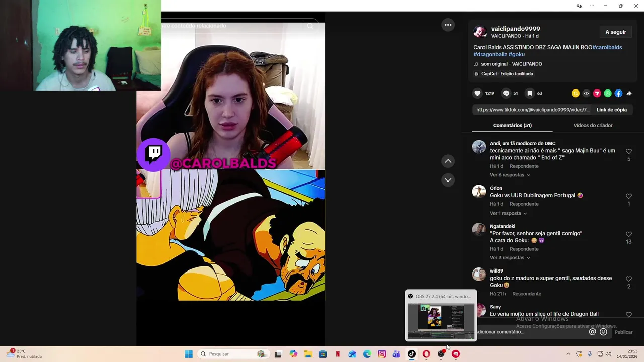This screenshot has width=644, height=362.
Task: Expand 'Ver 6 respostas' under Andi's comment
Action: (x=510, y=175)
